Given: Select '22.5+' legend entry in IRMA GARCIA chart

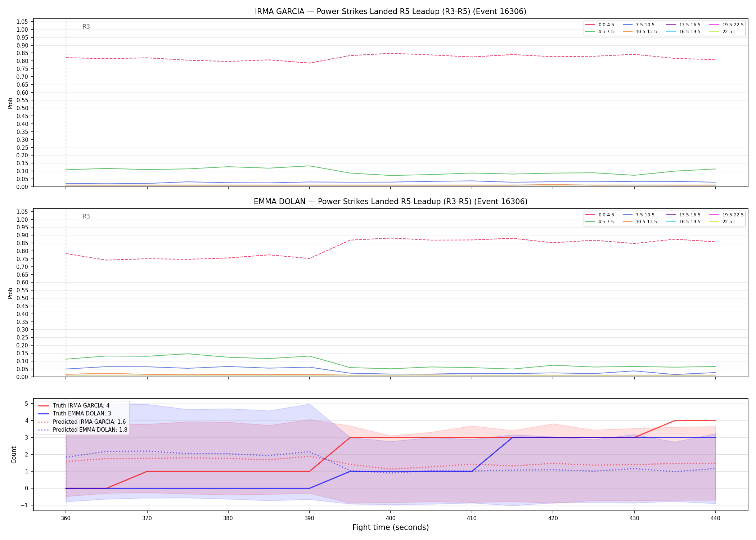Looking at the screenshot, I should click(x=723, y=32).
